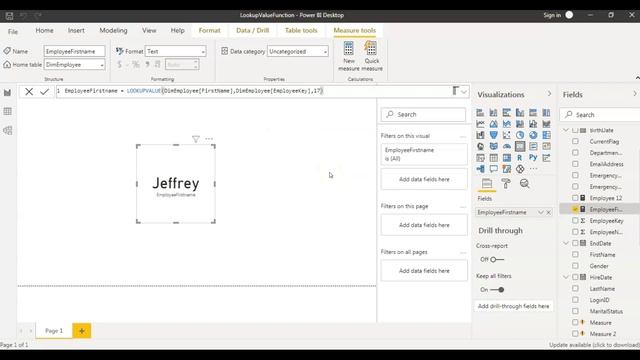Viewport: 640px width, 360px height.
Task: Commit the formula with the checkmark
Action: point(44,91)
